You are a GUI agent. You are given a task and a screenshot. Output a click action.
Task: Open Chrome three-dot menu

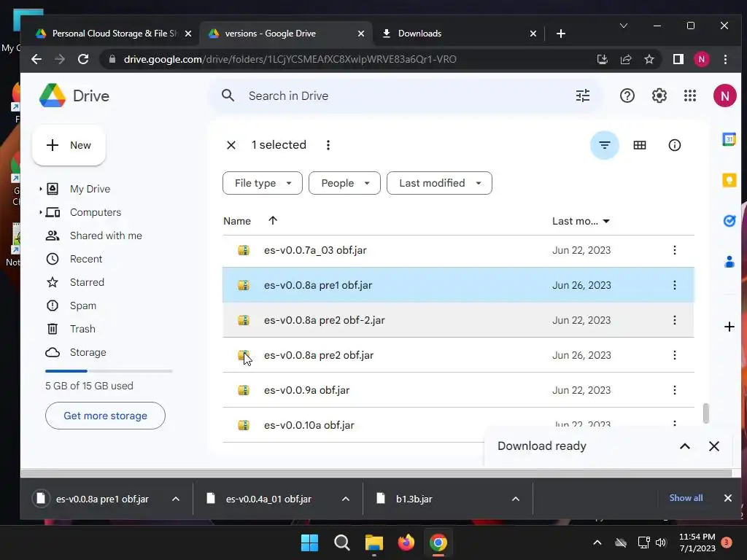pos(725,59)
